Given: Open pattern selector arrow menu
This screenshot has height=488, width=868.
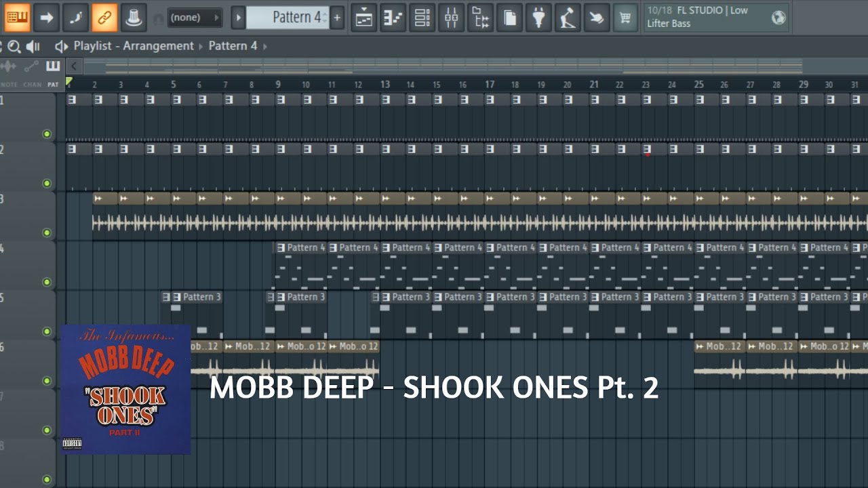Looking at the screenshot, I should pyautogui.click(x=238, y=17).
